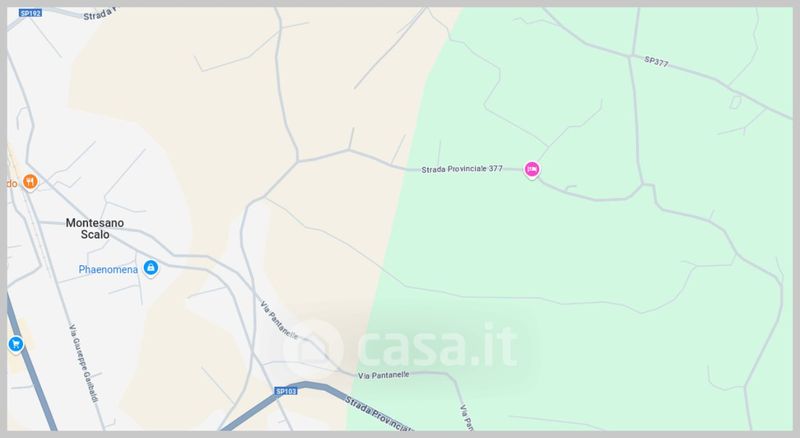Select the diagonal Via Pantanelle street label
The height and width of the screenshot is (438, 800).
click(x=279, y=320)
